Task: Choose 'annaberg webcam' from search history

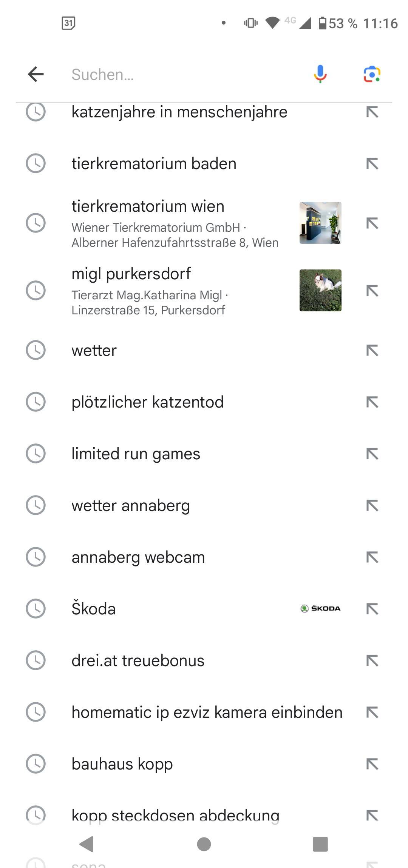Action: (x=138, y=557)
